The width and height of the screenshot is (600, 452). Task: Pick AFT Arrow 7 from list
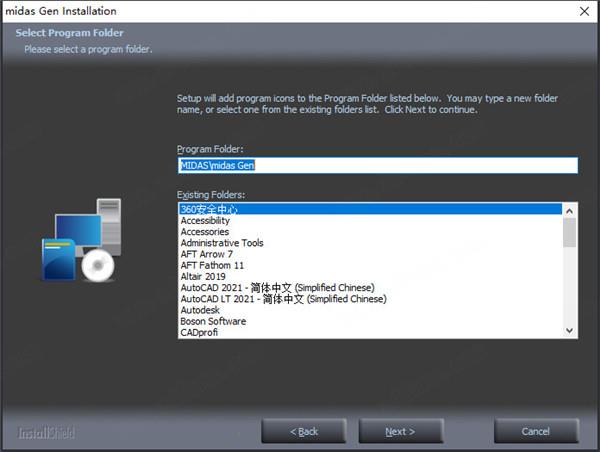tap(370, 254)
